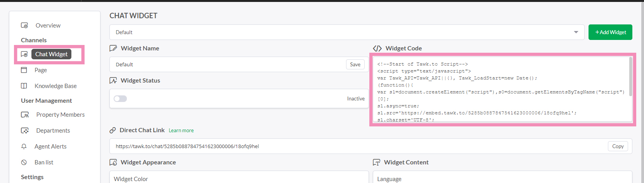This screenshot has width=644, height=183.
Task: Click the Overview sidebar icon
Action: 24,25
